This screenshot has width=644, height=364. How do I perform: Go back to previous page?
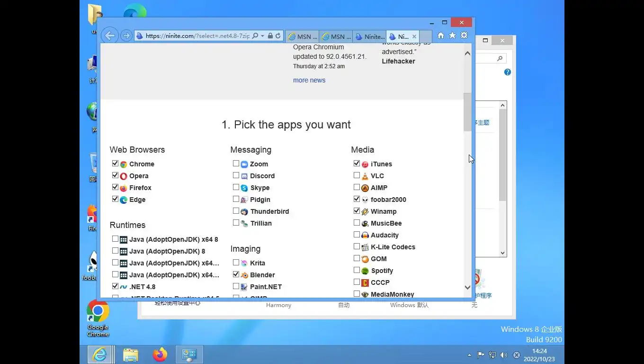point(109,36)
